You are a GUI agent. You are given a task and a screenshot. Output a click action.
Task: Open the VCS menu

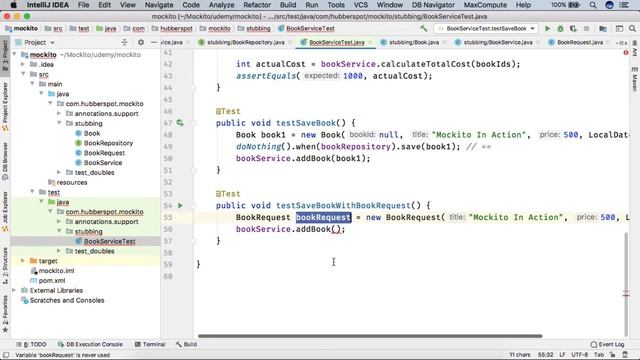(x=360, y=5)
